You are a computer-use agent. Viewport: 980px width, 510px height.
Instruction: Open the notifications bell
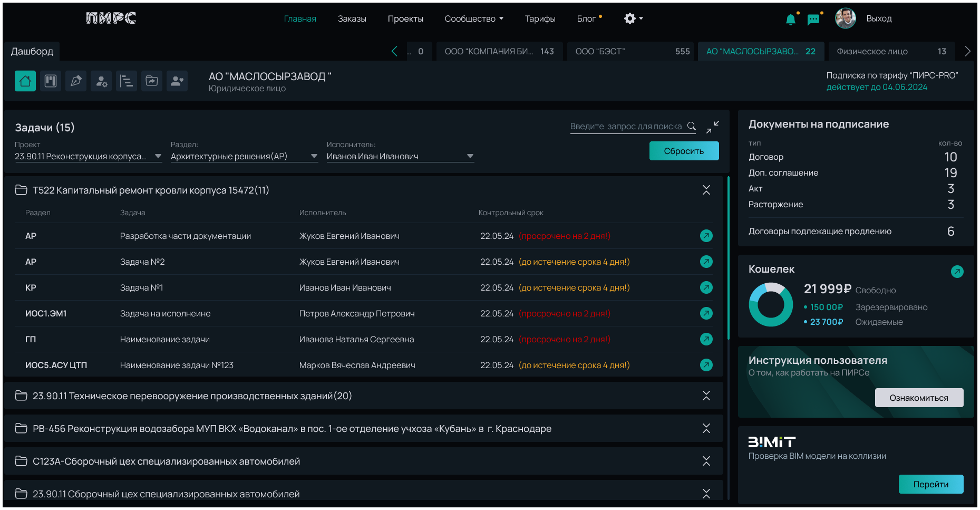(x=790, y=20)
